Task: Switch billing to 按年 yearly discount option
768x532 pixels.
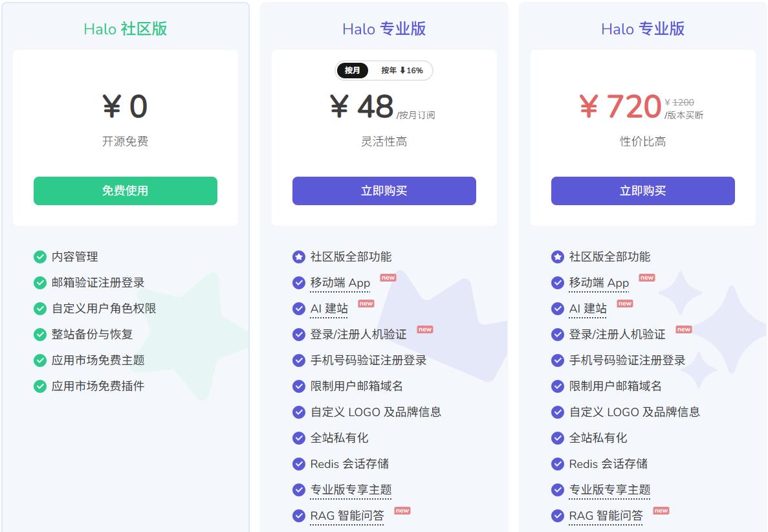Action: (x=401, y=71)
